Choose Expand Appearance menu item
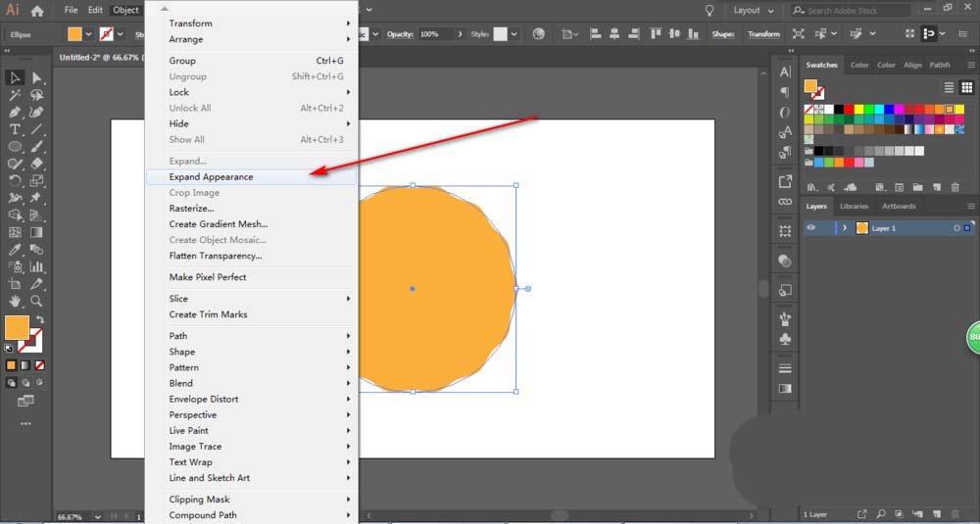 coord(252,176)
